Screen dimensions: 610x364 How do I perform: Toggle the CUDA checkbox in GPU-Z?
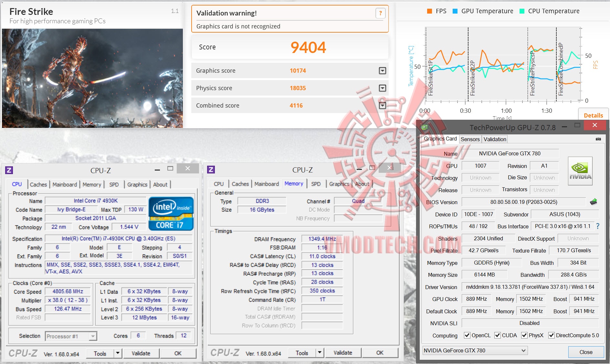click(498, 335)
